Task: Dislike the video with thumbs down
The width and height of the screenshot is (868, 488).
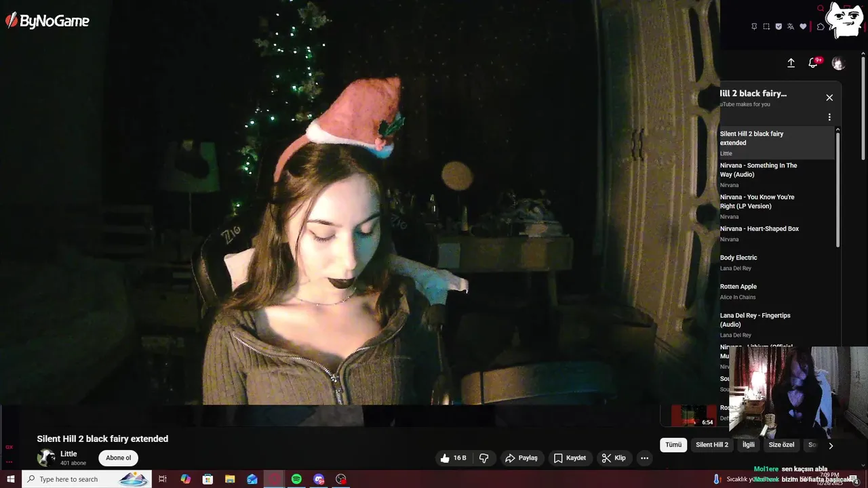Action: 484,458
